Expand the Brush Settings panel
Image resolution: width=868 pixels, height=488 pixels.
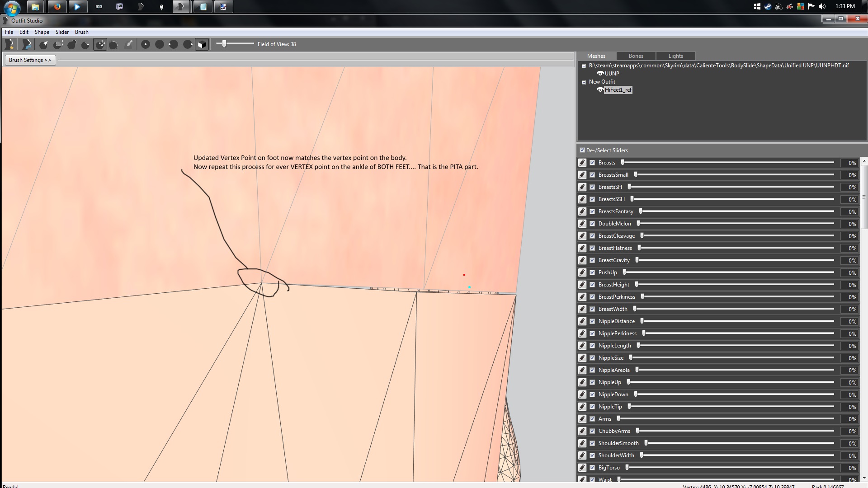coord(30,60)
